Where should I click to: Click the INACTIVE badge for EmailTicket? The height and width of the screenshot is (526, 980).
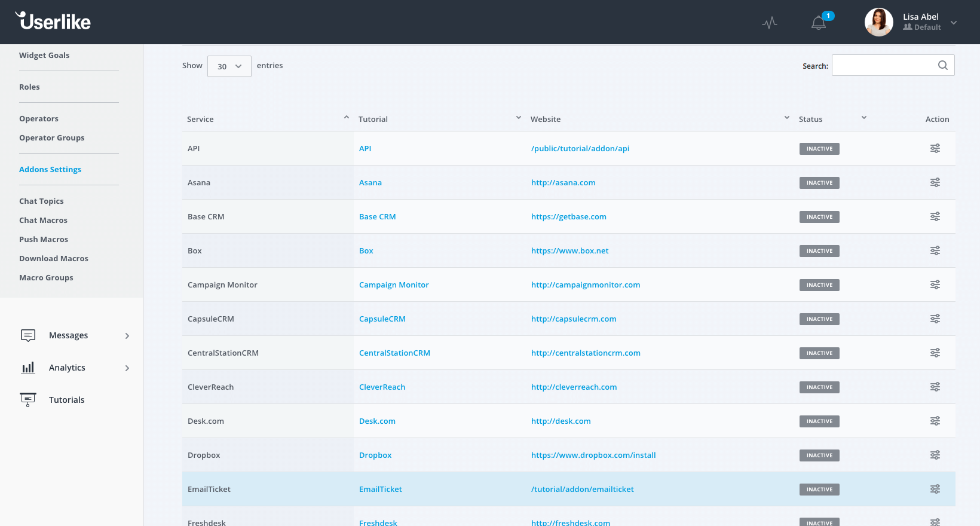(x=819, y=490)
